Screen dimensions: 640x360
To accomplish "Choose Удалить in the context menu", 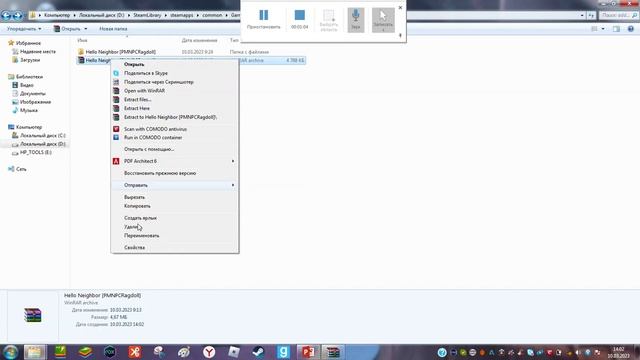I will (175, 227).
